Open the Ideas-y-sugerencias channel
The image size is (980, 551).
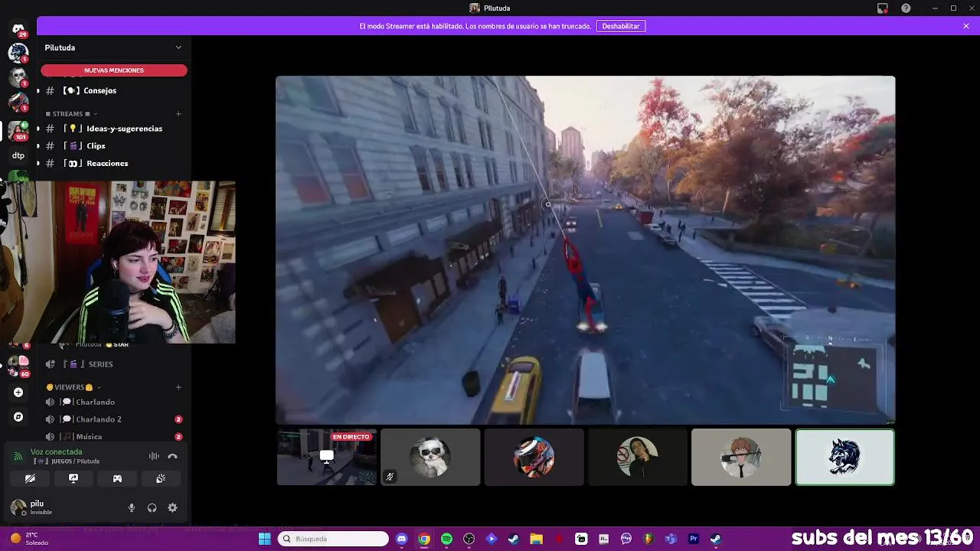click(113, 129)
